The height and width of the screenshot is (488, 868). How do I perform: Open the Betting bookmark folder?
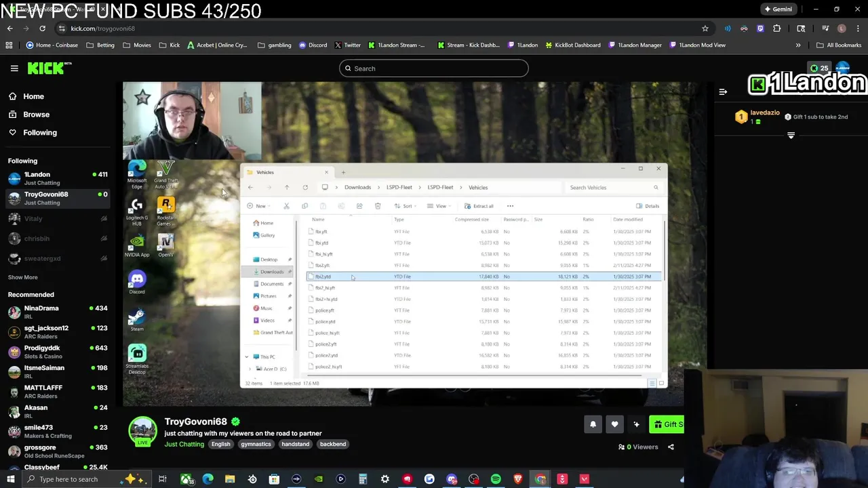click(100, 45)
